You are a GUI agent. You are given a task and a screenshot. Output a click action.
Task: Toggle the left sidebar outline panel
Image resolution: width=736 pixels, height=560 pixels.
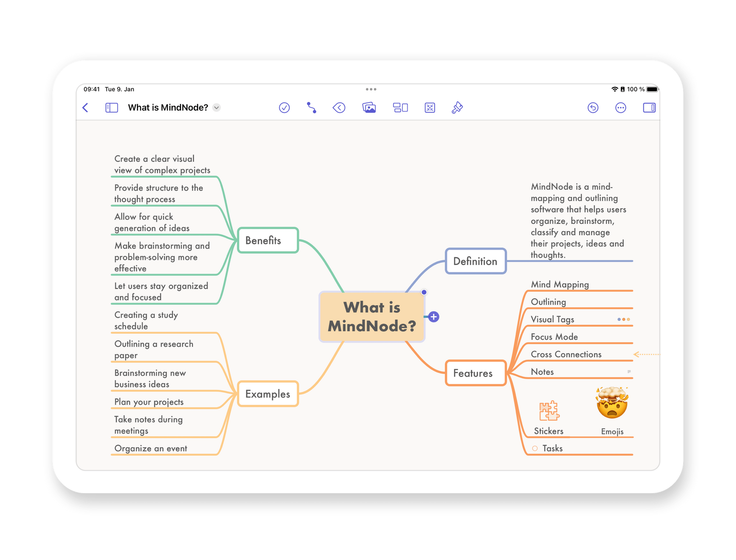(111, 108)
